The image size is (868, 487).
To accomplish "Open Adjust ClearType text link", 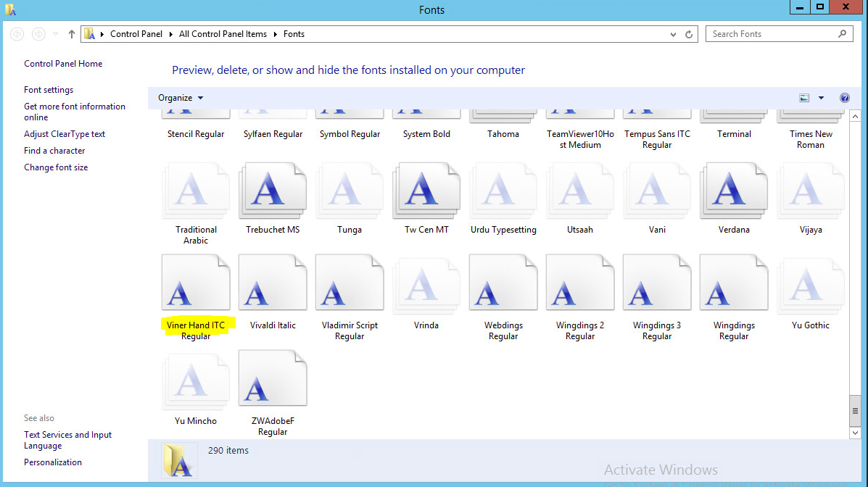I will tap(65, 134).
